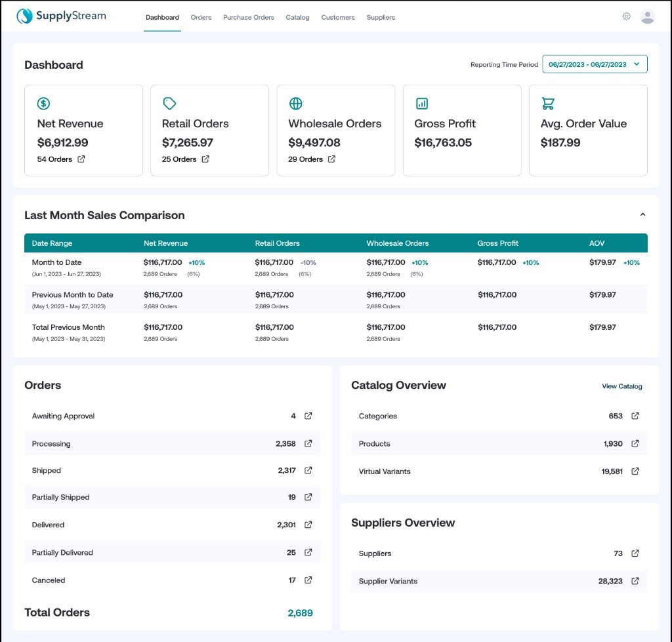
Task: Click the Supplier Variants count 28,323
Action: pyautogui.click(x=610, y=581)
